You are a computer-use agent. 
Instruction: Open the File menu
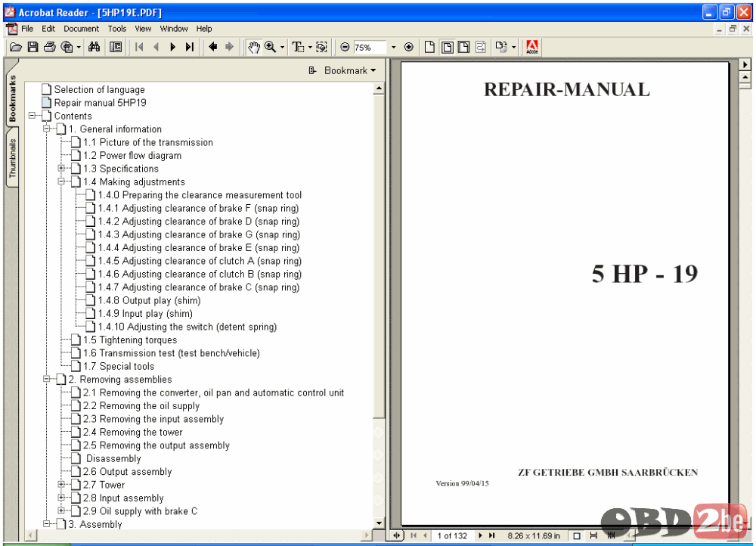pos(27,29)
